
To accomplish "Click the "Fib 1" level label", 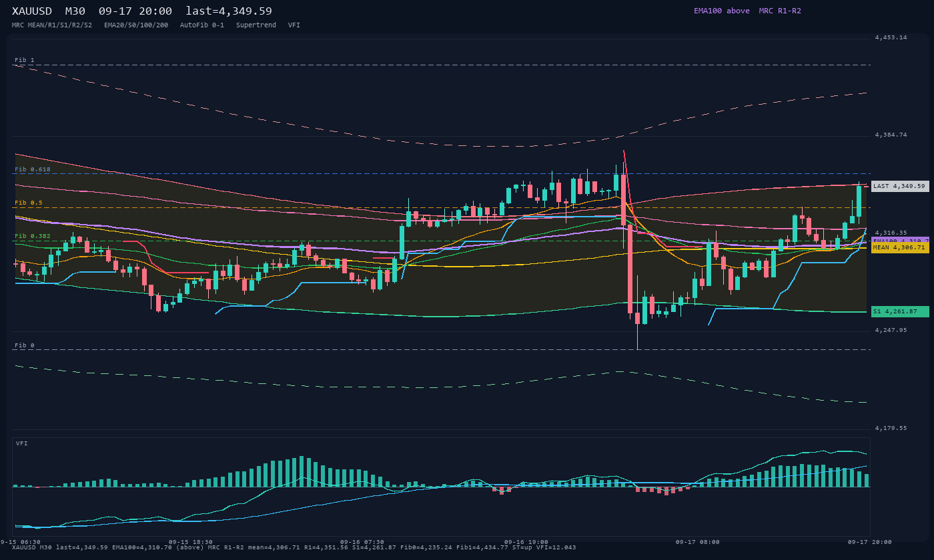I will pyautogui.click(x=25, y=60).
